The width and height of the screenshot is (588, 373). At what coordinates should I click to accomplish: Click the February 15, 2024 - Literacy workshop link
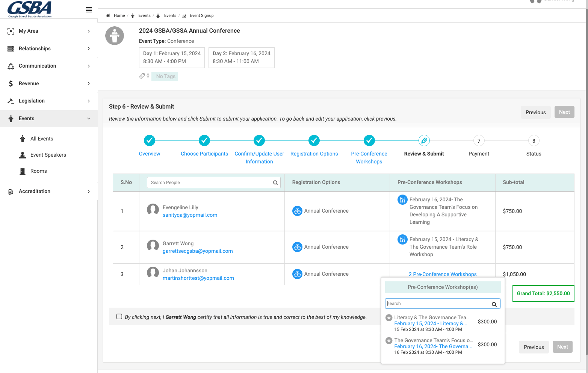tap(431, 323)
